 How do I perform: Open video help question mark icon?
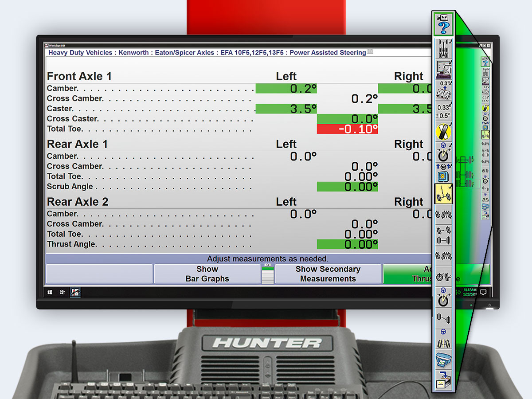pos(443,24)
